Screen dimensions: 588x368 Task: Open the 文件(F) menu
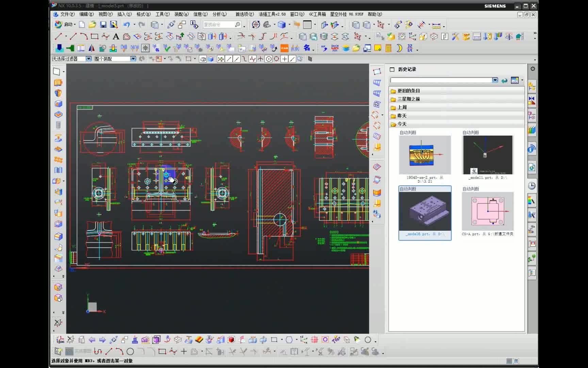[67, 14]
